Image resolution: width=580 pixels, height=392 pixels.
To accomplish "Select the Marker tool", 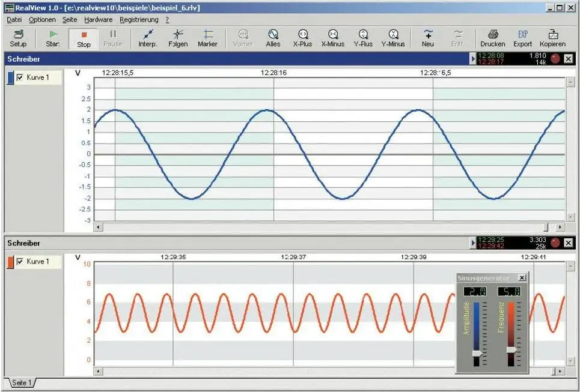I will [x=207, y=38].
